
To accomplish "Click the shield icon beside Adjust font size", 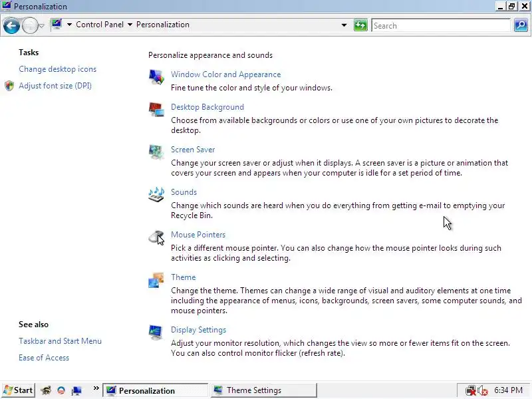I will (9, 86).
